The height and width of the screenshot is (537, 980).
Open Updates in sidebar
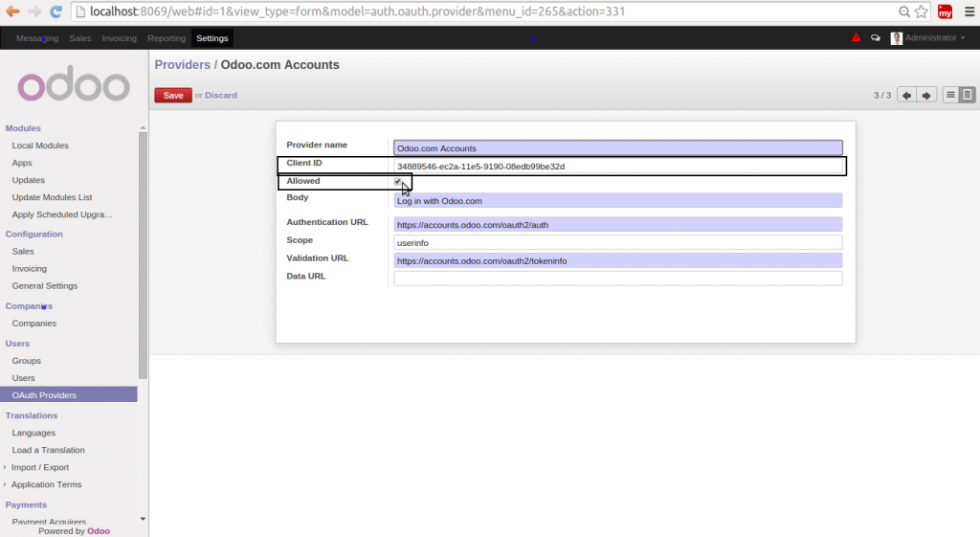point(28,180)
